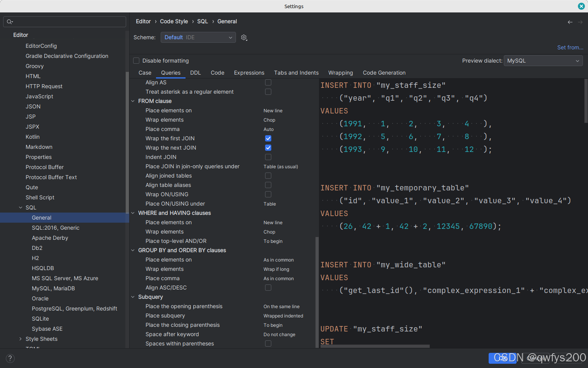Change Place top-level AND/OR To begin value

click(273, 241)
